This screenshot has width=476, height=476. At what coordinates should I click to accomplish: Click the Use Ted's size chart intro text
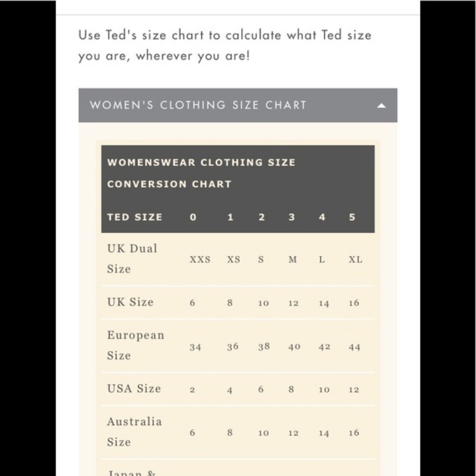tap(225, 45)
